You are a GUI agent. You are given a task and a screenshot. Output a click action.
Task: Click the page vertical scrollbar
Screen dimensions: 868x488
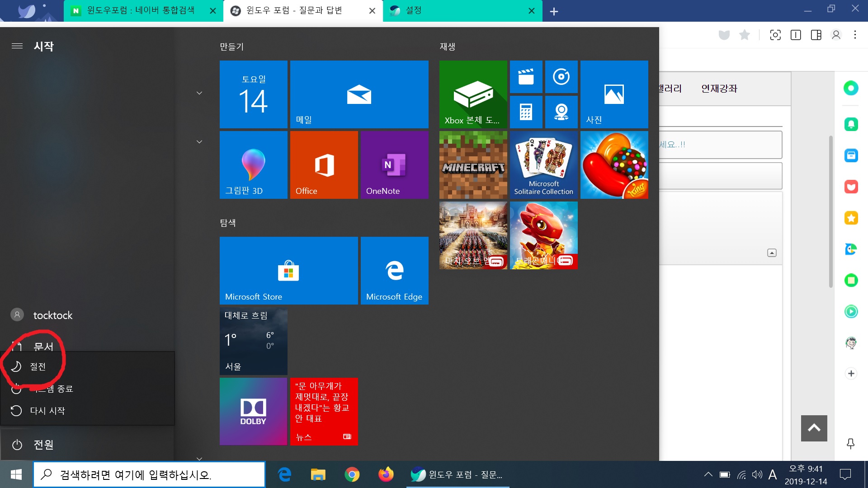coord(831,211)
